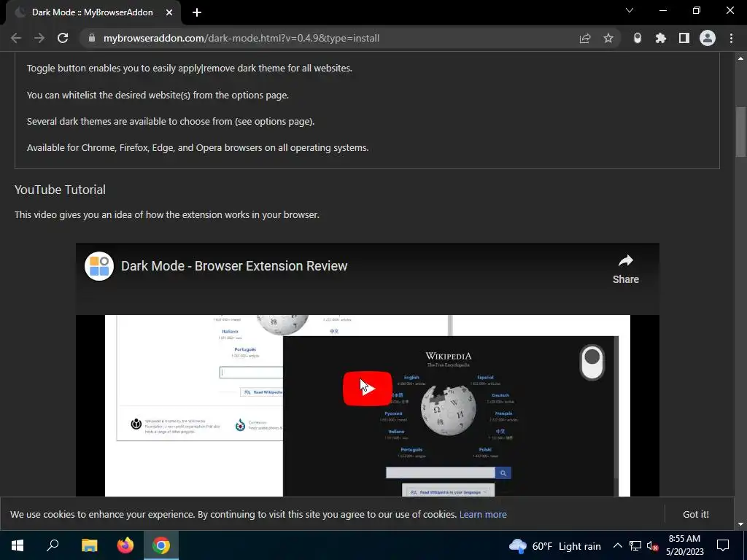Open the Chrome profile avatar
This screenshot has height=560, width=747.
708,38
